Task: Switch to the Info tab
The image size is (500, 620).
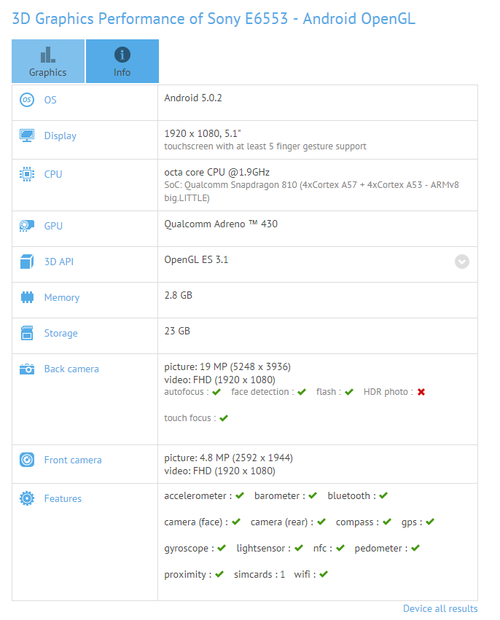Action: pos(122,61)
